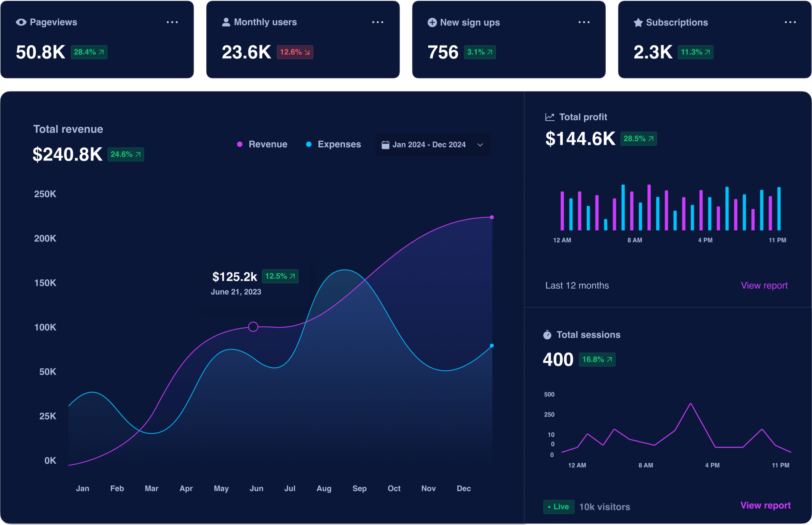Click the calendar icon in date range picker
The height and width of the screenshot is (525, 812).
pos(385,145)
